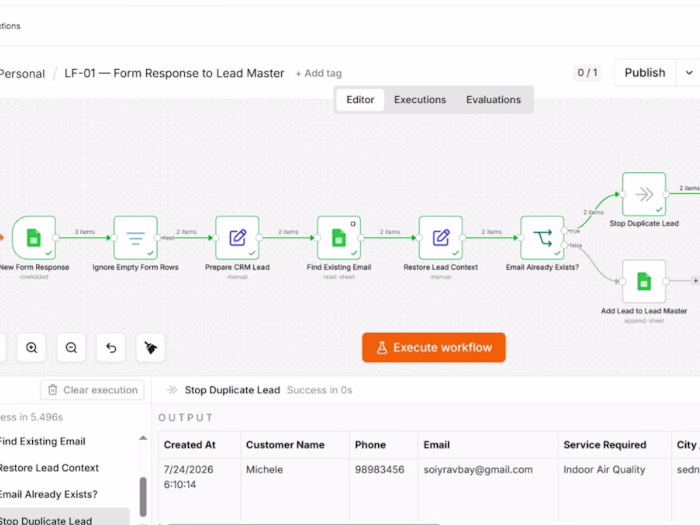Click the undo arrow canvas control
This screenshot has height=525, width=700.
click(111, 347)
